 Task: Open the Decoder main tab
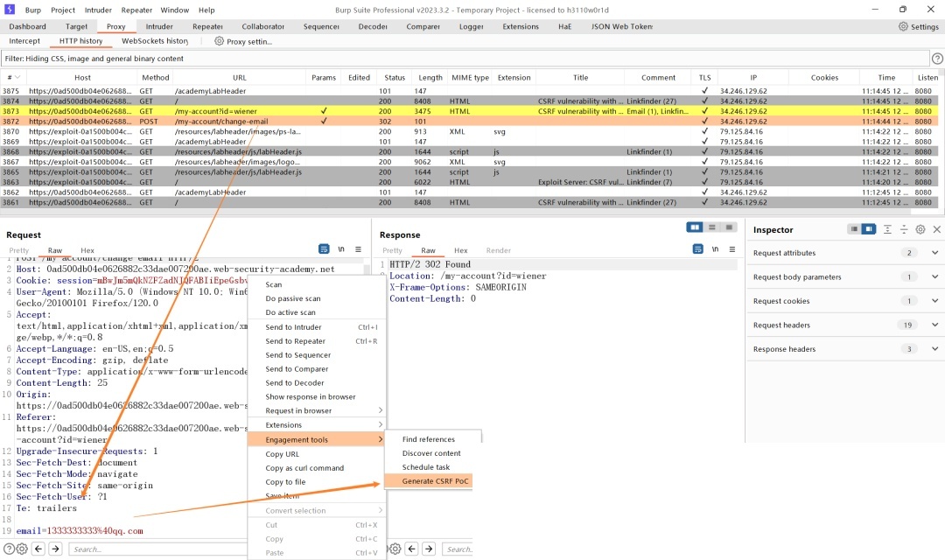[373, 26]
